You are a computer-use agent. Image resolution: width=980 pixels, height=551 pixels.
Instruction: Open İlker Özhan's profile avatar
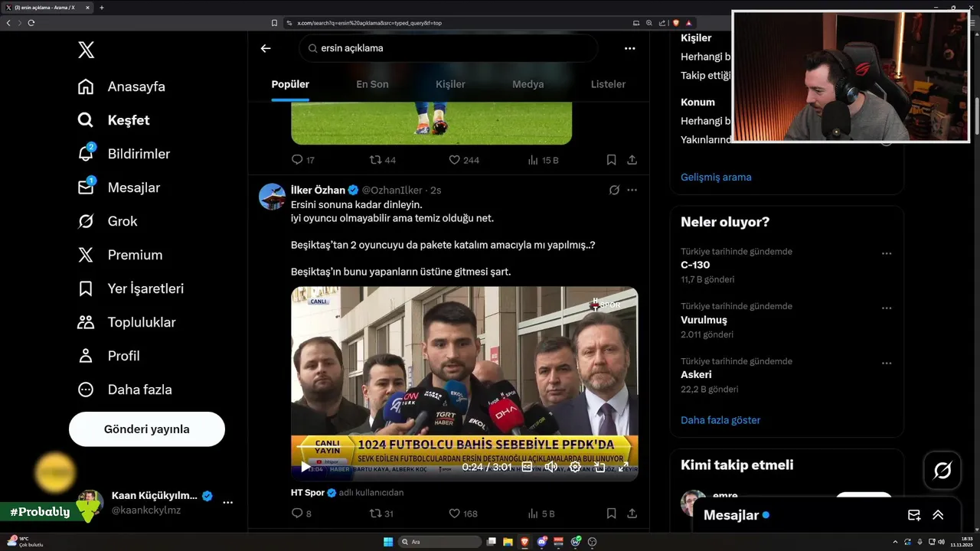point(272,197)
